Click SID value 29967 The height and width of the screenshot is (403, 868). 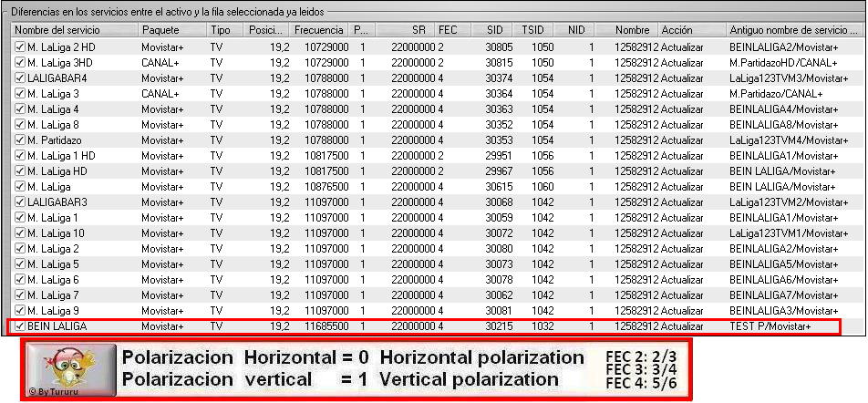click(500, 171)
